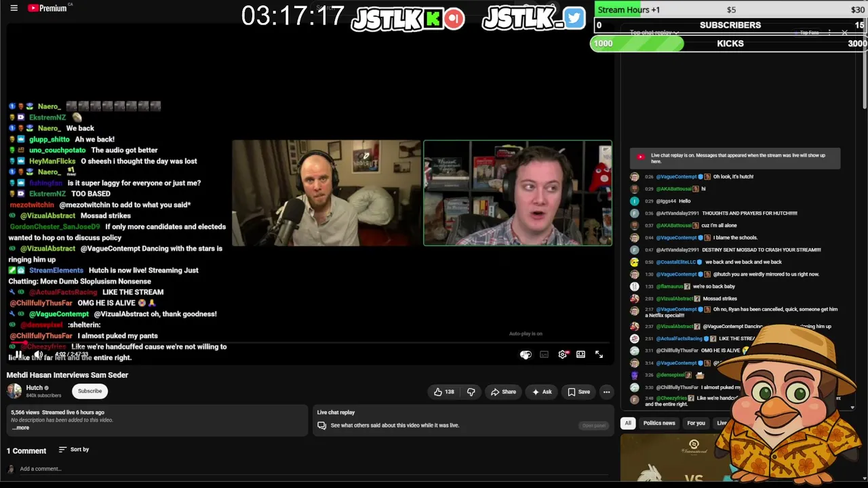This screenshot has width=868, height=488.
Task: Click @VizualAbstract's 'Mossad strikes' replay chat message
Action: 719,299
